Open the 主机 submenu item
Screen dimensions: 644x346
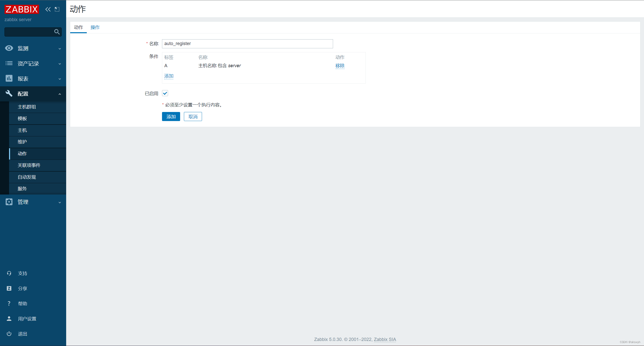click(37, 130)
